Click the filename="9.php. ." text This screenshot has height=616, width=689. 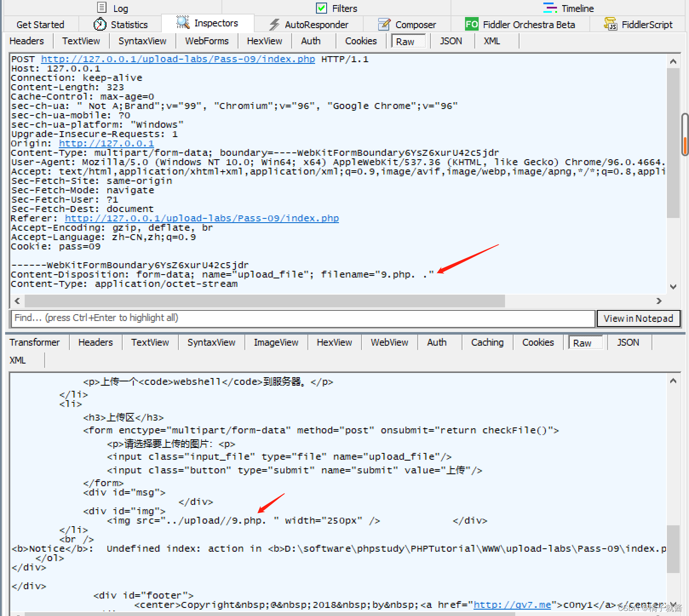(x=377, y=275)
